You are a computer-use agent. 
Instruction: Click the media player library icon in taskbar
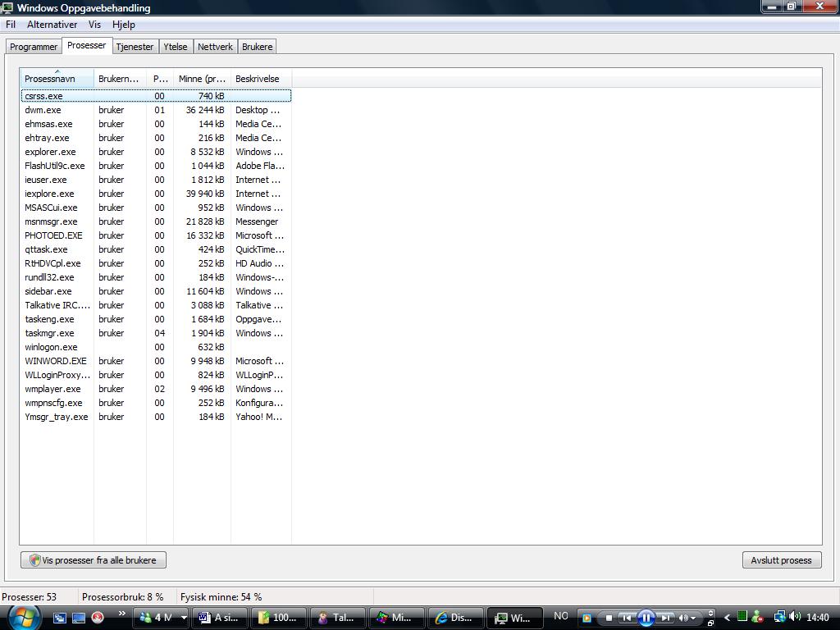tap(587, 619)
